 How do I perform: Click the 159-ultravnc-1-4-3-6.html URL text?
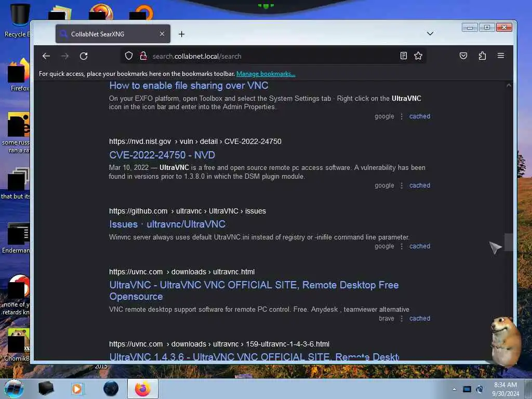click(219, 344)
